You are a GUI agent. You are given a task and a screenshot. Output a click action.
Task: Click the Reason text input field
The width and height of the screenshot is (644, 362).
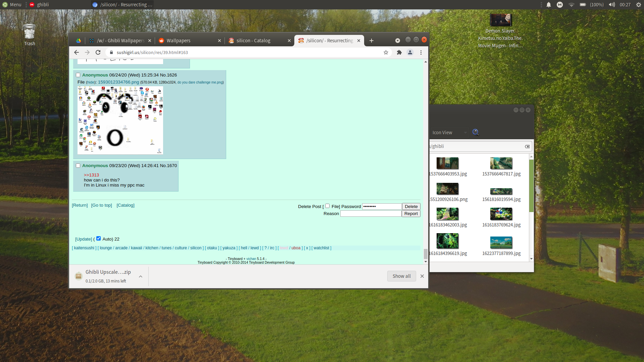click(371, 214)
